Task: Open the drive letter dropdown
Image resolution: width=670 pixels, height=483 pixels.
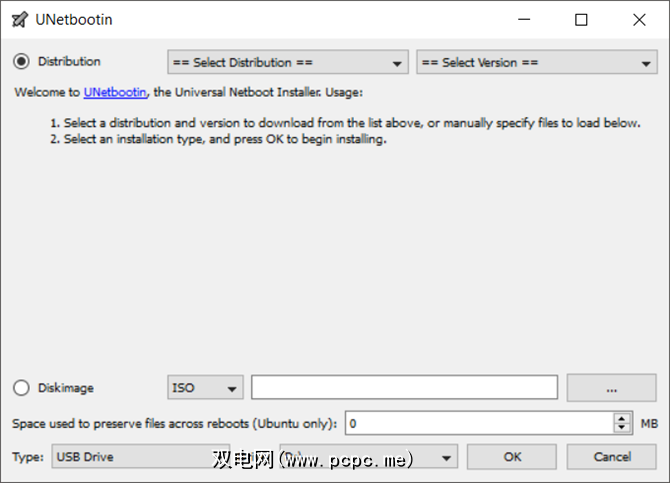Action: (368, 456)
